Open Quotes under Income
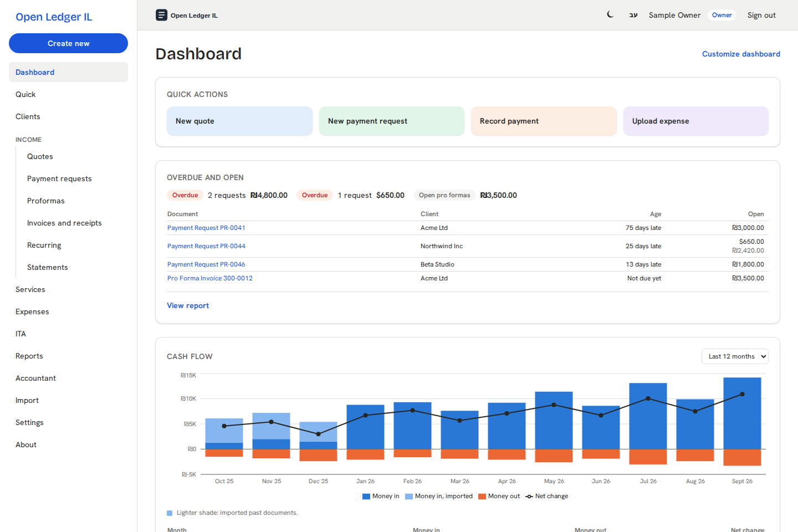798x532 pixels. (x=74, y=156)
